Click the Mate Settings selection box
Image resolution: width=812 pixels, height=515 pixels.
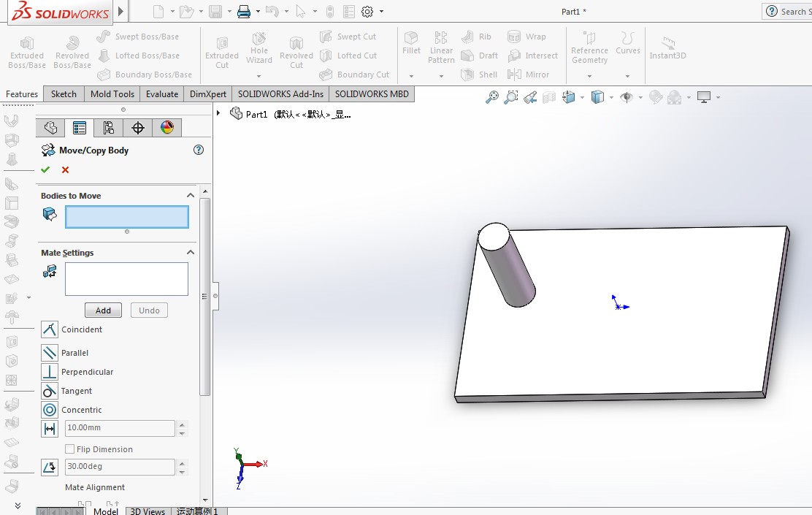tap(126, 279)
